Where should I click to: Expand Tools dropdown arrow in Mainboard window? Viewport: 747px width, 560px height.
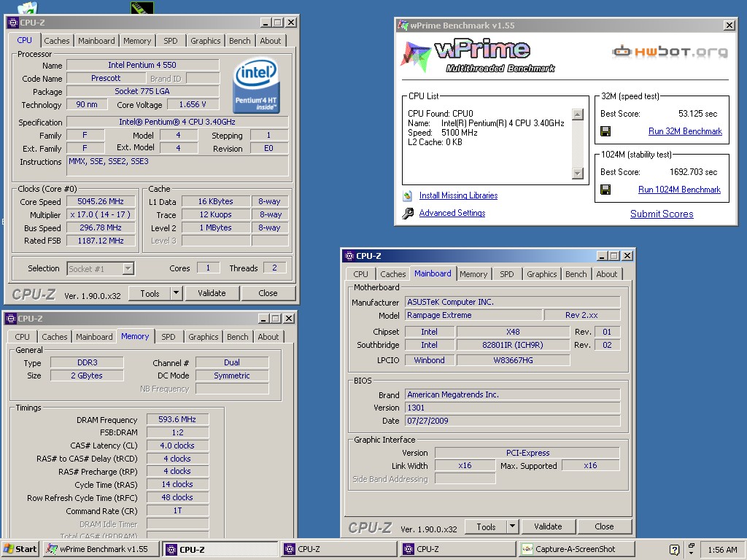513,526
